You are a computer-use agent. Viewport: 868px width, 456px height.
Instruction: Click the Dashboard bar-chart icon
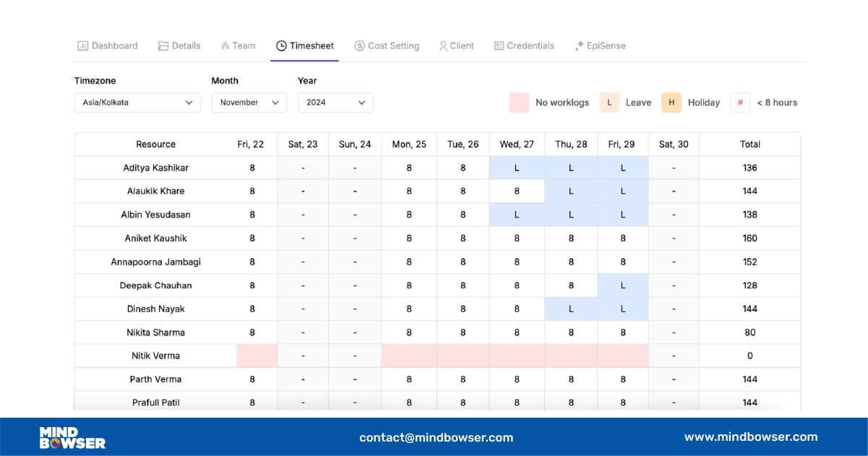pos(82,46)
